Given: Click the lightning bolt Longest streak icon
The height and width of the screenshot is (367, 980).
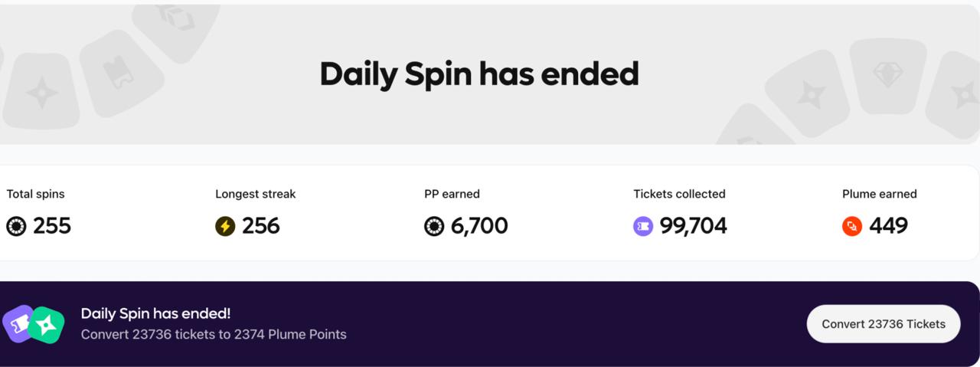Looking at the screenshot, I should click(x=225, y=226).
